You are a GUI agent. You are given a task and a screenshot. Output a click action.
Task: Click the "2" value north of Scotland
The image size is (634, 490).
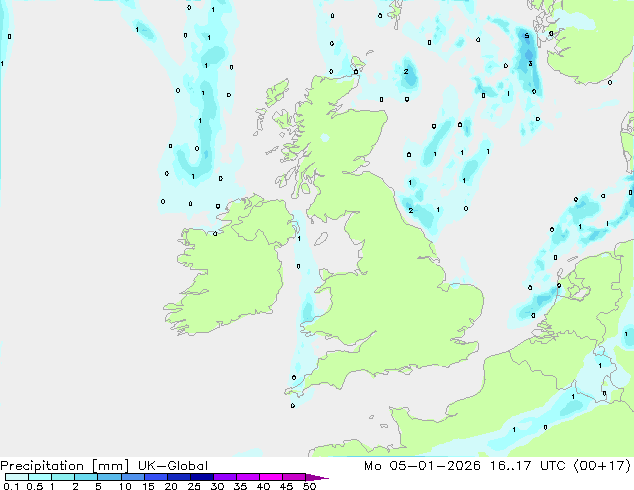point(406,72)
